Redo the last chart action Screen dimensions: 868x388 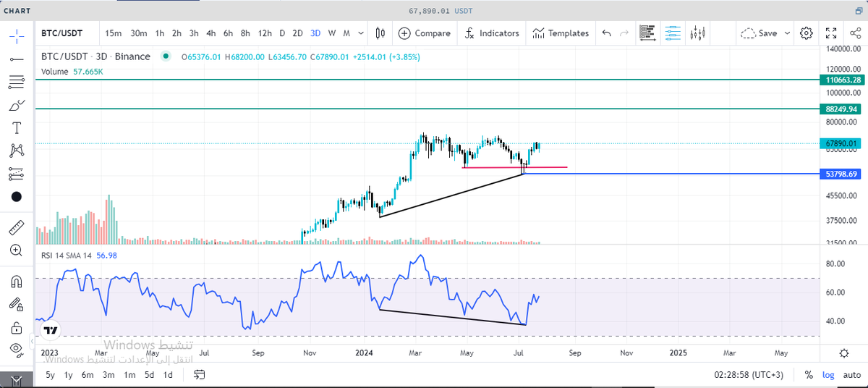[624, 33]
